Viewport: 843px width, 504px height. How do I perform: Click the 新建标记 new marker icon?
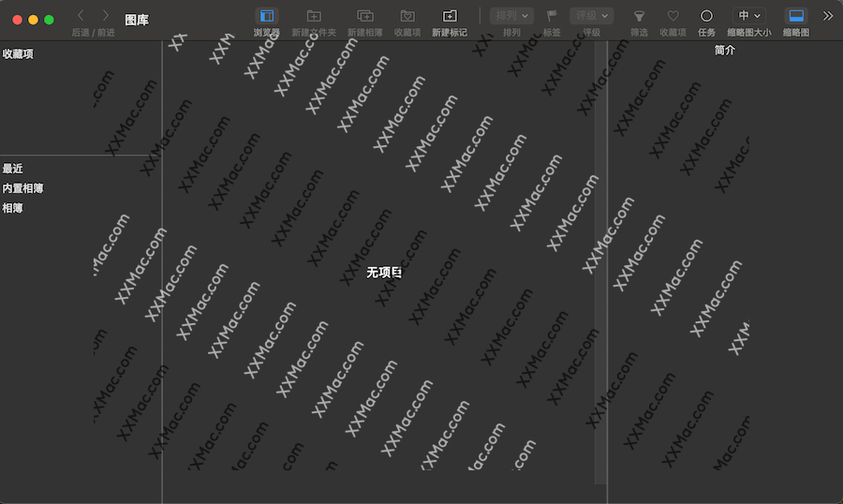click(x=450, y=16)
